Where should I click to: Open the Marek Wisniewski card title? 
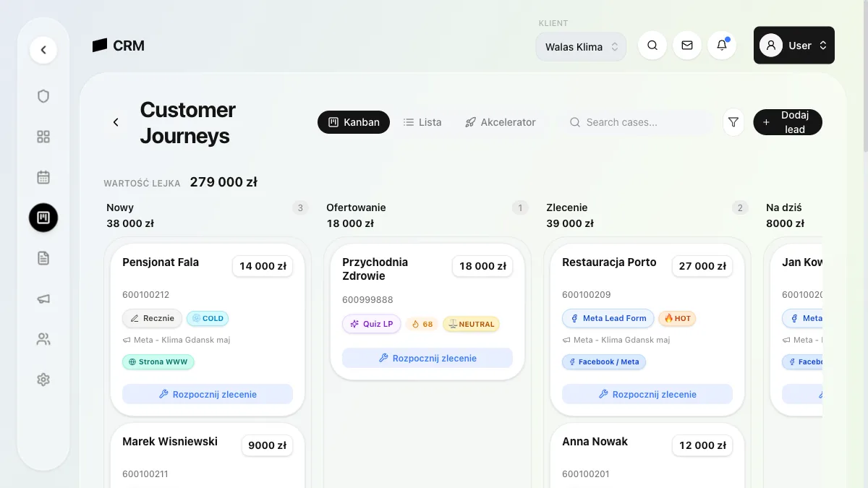[x=170, y=442]
